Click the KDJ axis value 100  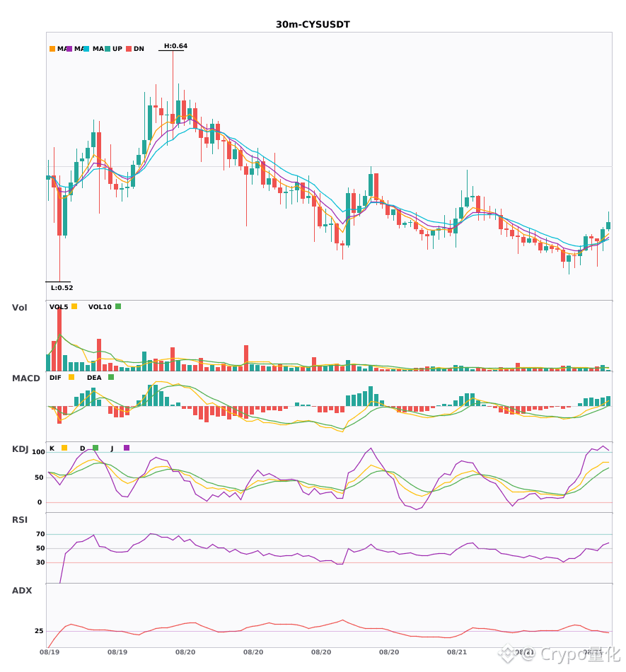[x=39, y=452]
